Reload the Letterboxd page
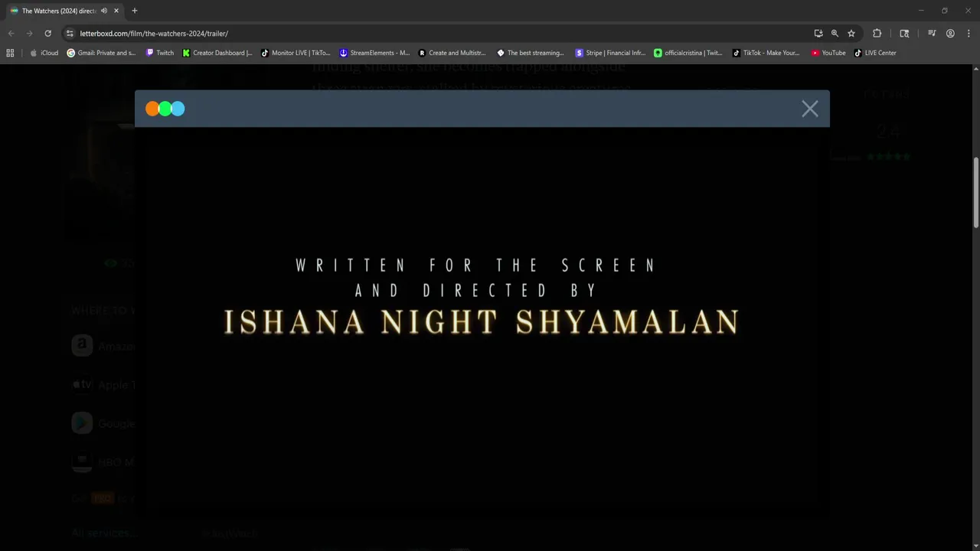Image resolution: width=980 pixels, height=551 pixels. 47,34
